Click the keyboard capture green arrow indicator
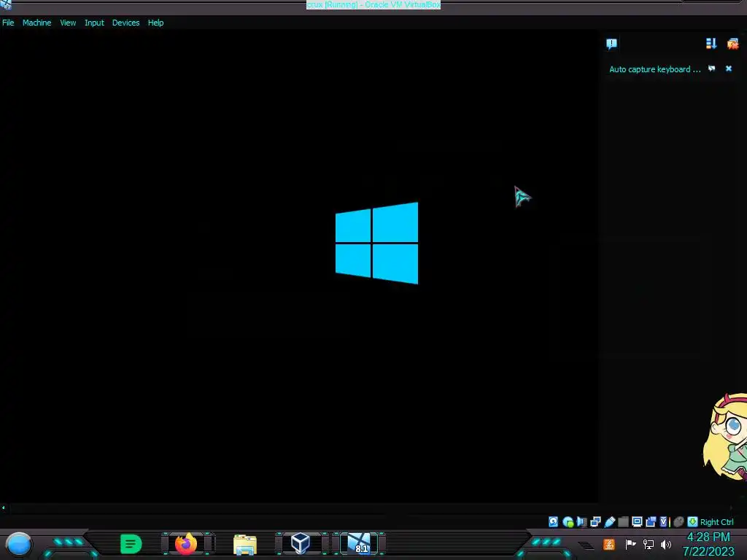Image resolution: width=747 pixels, height=560 pixels. (693, 522)
